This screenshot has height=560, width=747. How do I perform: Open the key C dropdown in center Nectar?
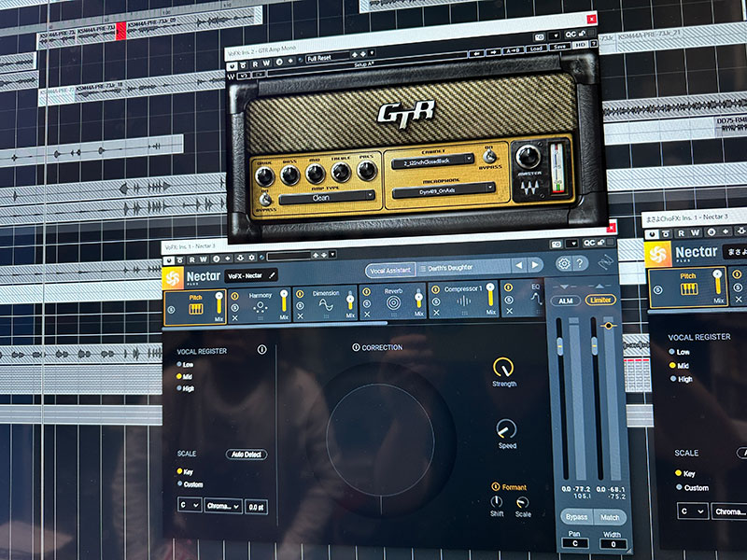click(190, 504)
